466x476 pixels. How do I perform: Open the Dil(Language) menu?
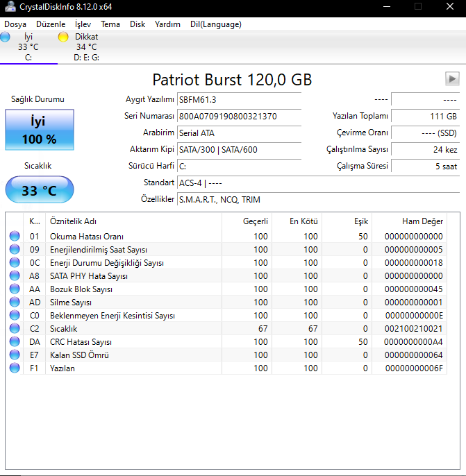[216, 24]
